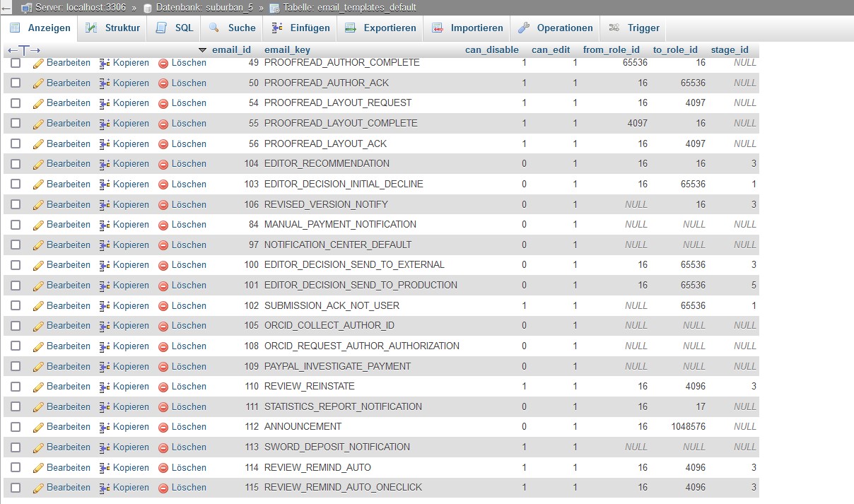Sort table by stage_id column
The width and height of the screenshot is (854, 504).
pos(730,50)
